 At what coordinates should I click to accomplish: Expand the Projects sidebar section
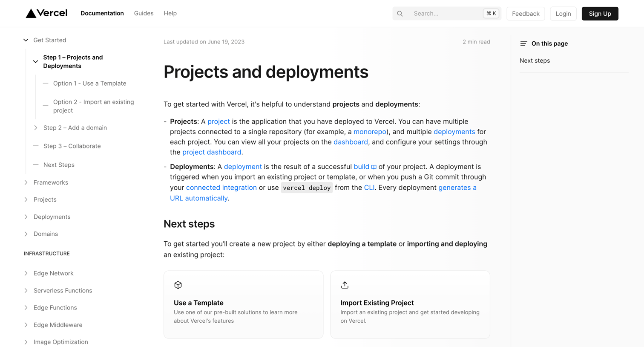26,200
